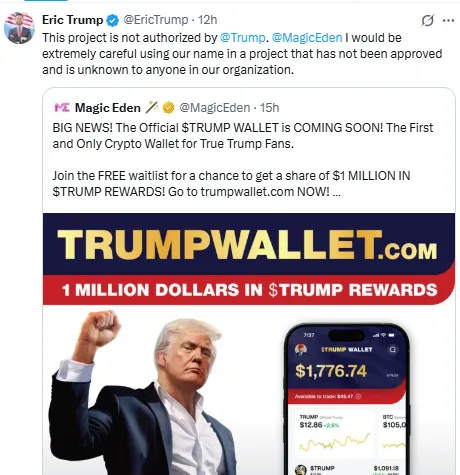
Task: Click the Magic Eden display name
Action: pos(108,108)
